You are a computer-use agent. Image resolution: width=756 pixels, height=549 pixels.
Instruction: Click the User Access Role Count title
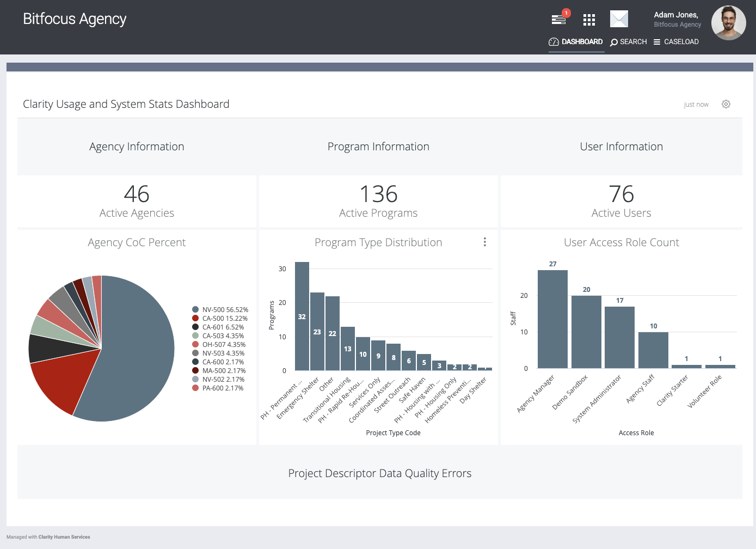tap(621, 242)
